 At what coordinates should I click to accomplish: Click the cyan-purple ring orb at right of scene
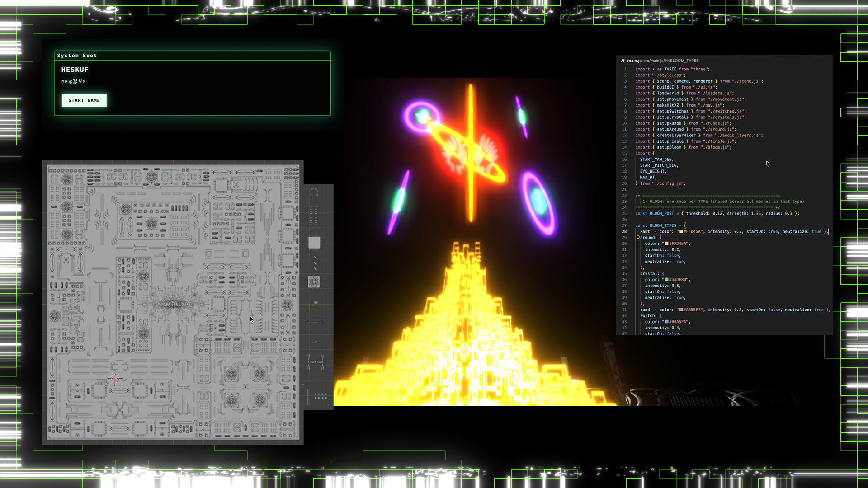538,201
